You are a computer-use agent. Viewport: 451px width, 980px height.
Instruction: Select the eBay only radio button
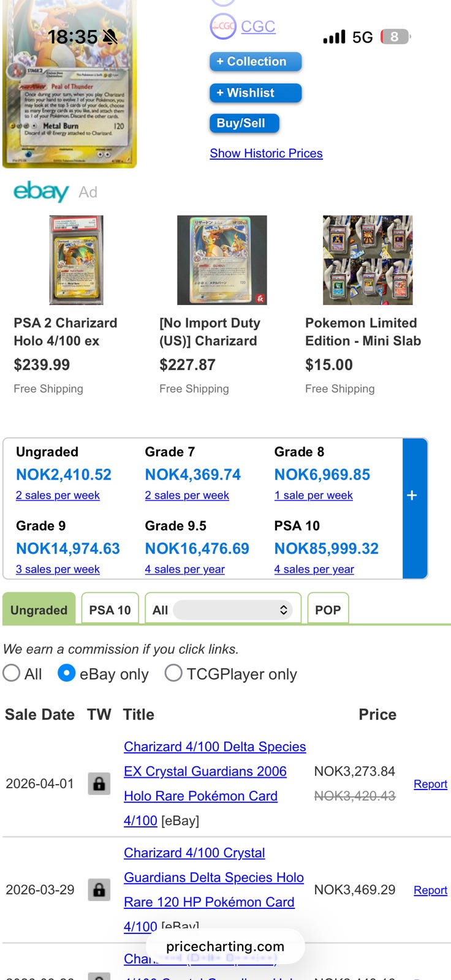(66, 673)
